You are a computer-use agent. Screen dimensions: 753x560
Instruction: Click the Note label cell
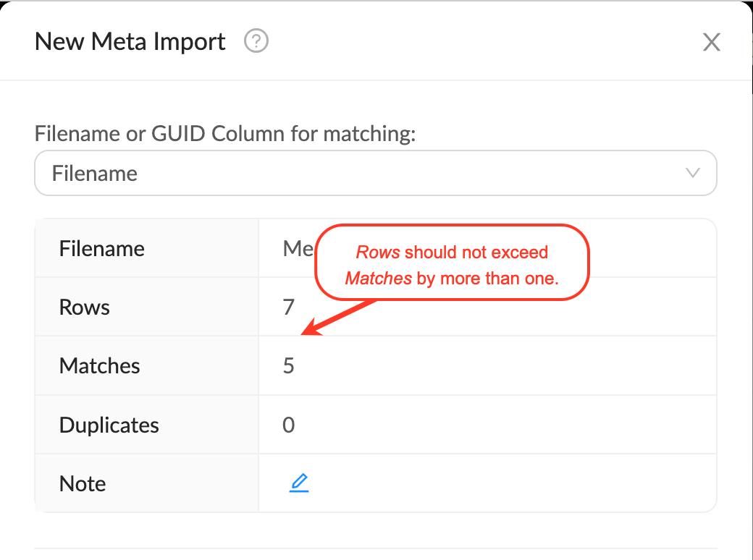pyautogui.click(x=83, y=483)
